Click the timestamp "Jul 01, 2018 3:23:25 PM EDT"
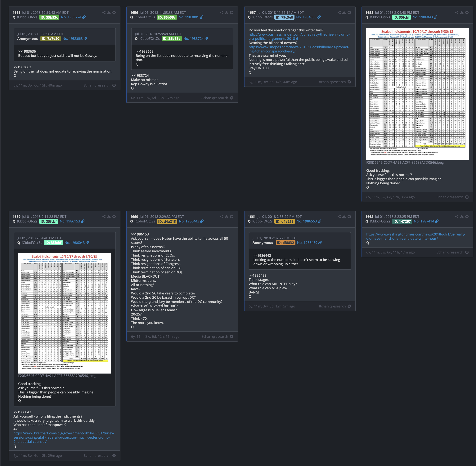Screen dimensions: 476x466 [x=397, y=217]
